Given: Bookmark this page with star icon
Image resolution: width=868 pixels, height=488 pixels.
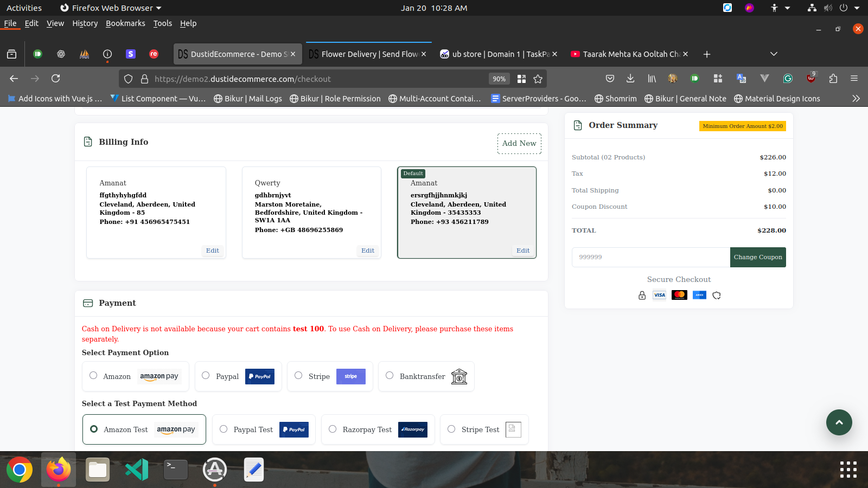Looking at the screenshot, I should tap(538, 79).
